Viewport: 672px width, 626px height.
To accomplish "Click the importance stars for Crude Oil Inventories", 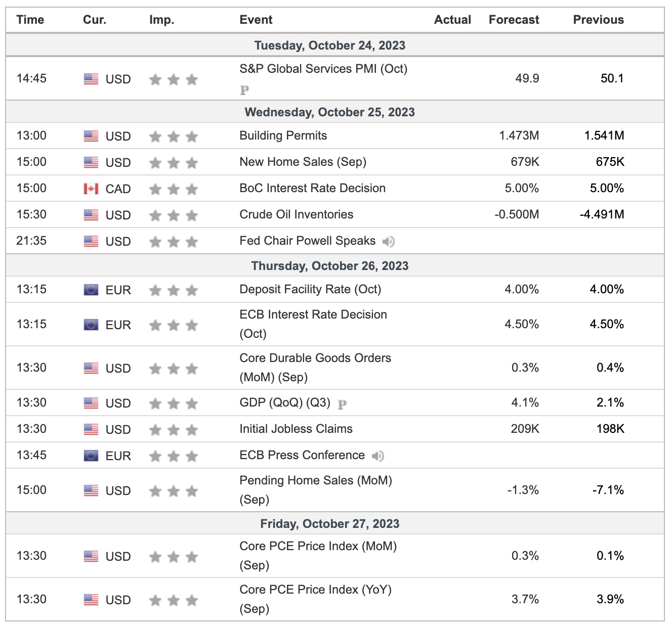I will pos(174,215).
